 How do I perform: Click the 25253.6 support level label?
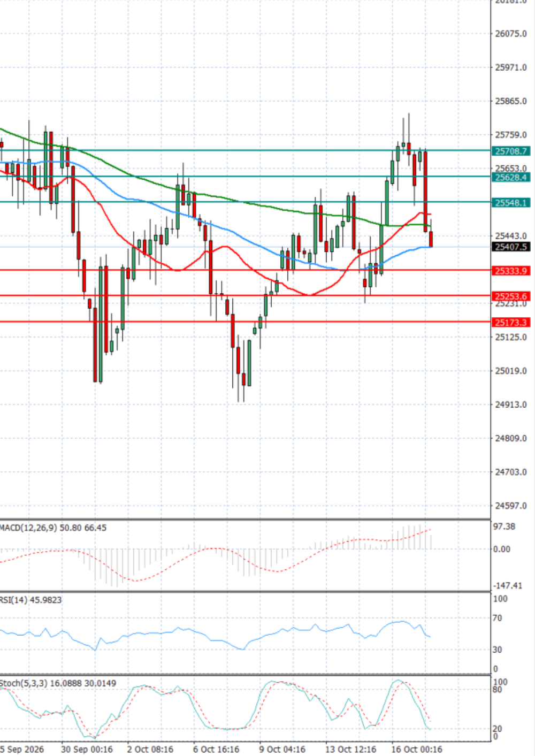[x=511, y=296]
